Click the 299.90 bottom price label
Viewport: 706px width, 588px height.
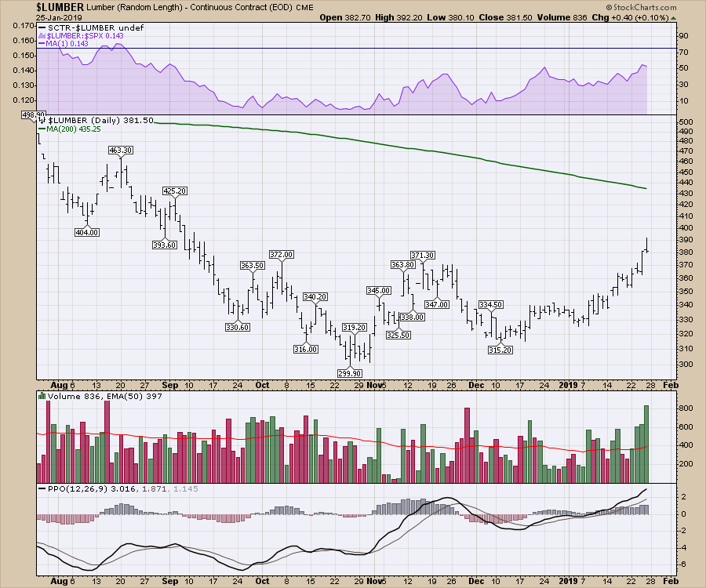[x=349, y=373]
